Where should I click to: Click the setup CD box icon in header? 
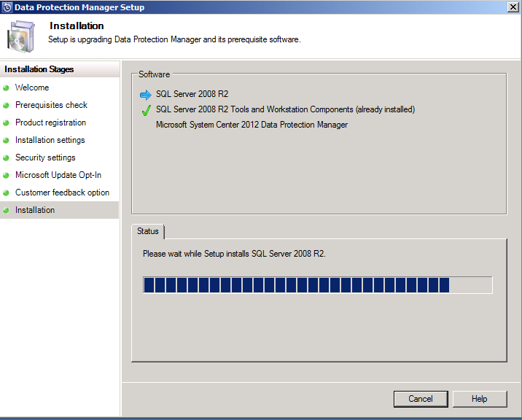tap(21, 36)
